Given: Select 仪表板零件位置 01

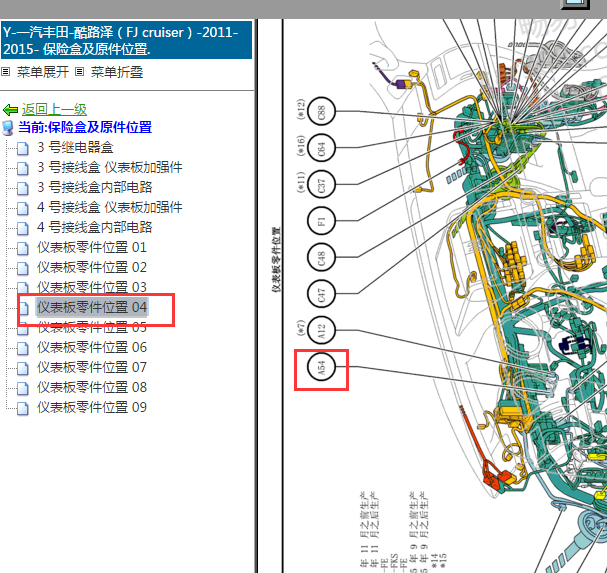Looking at the screenshot, I should (x=92, y=247).
